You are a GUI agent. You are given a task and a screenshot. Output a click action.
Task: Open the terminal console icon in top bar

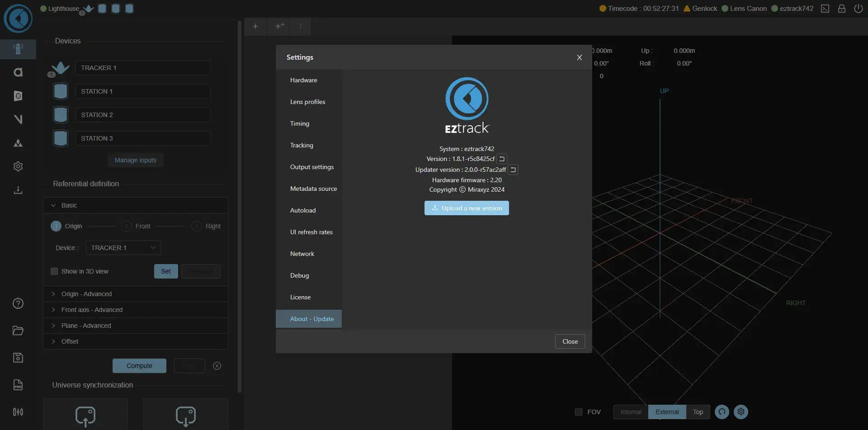[825, 9]
